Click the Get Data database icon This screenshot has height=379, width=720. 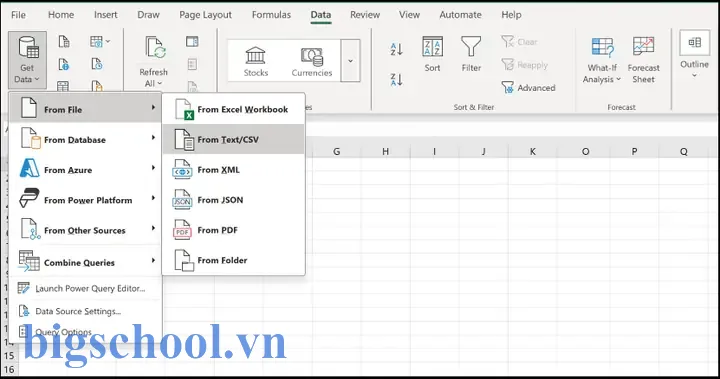[x=28, y=47]
